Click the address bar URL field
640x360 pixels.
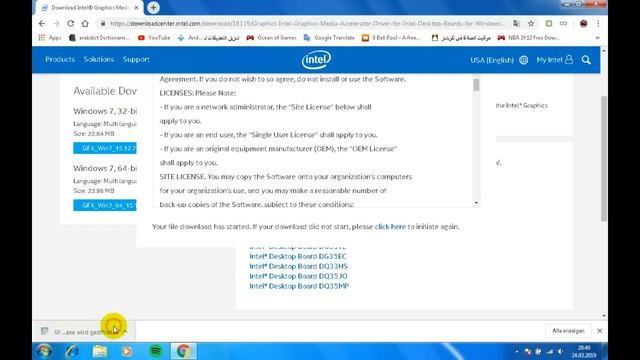click(x=306, y=24)
